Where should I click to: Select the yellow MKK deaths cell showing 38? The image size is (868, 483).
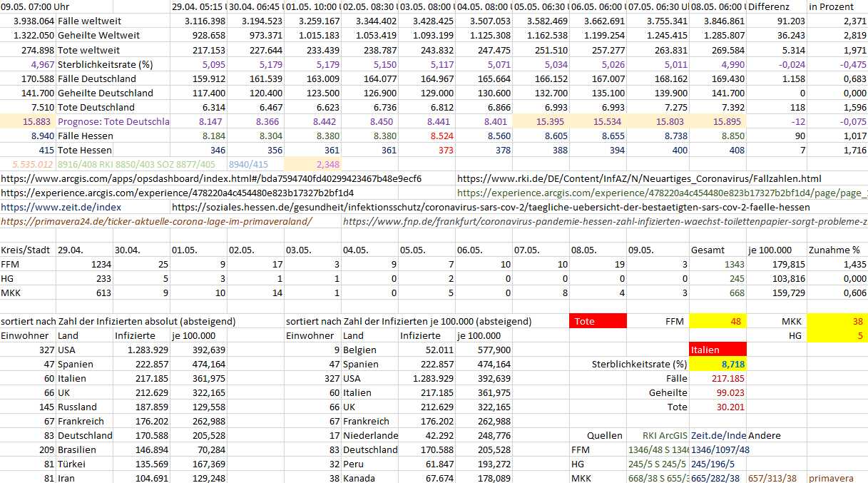tap(837, 321)
